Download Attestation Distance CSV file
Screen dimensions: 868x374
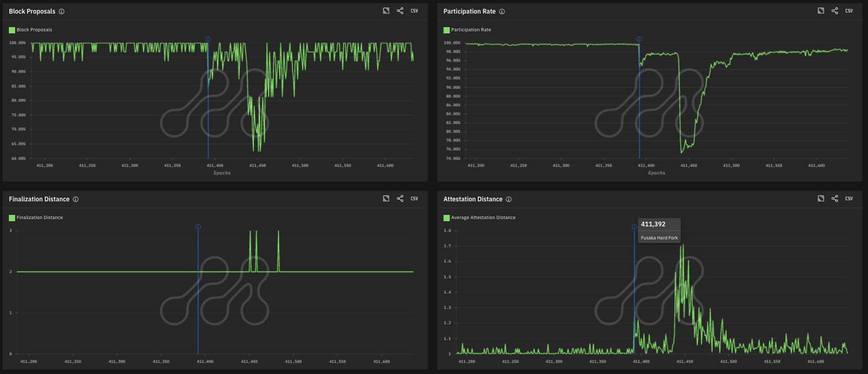849,199
